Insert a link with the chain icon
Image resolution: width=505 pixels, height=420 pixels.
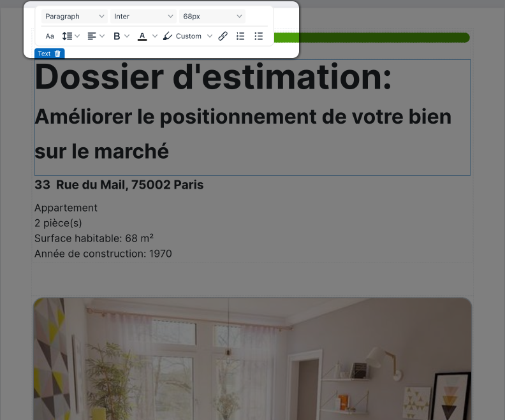tap(223, 36)
